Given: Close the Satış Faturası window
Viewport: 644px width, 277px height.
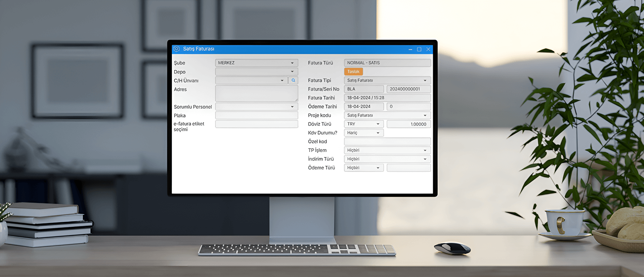Looking at the screenshot, I should tap(428, 49).
